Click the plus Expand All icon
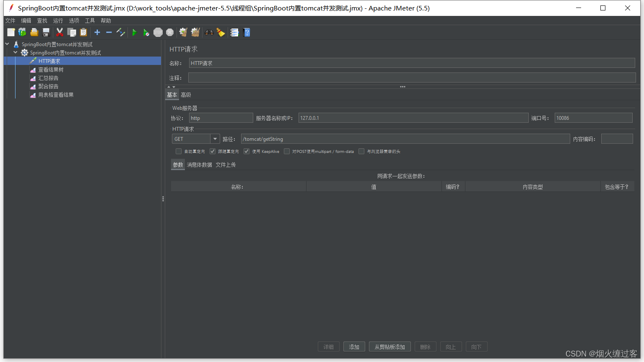The image size is (644, 362). point(97,32)
